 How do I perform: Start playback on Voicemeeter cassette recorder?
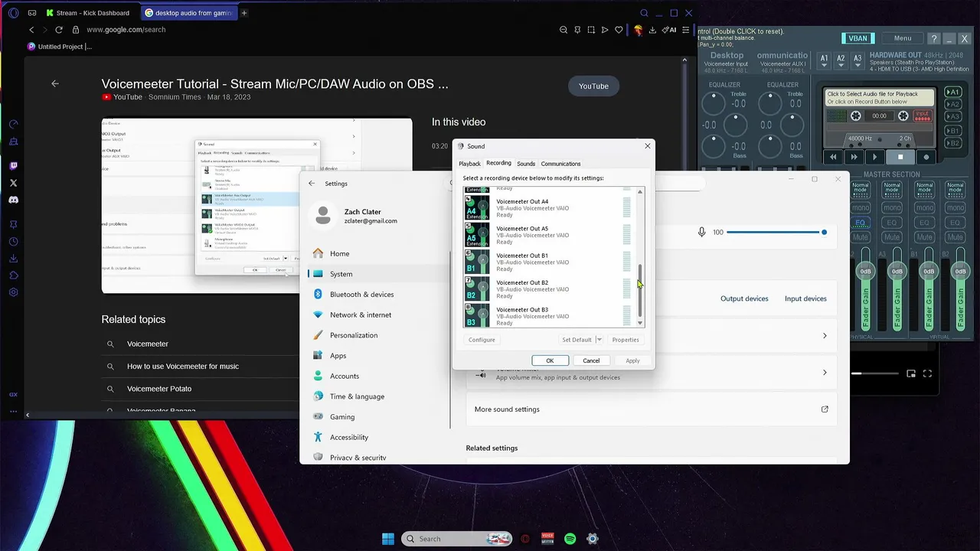pyautogui.click(x=874, y=157)
